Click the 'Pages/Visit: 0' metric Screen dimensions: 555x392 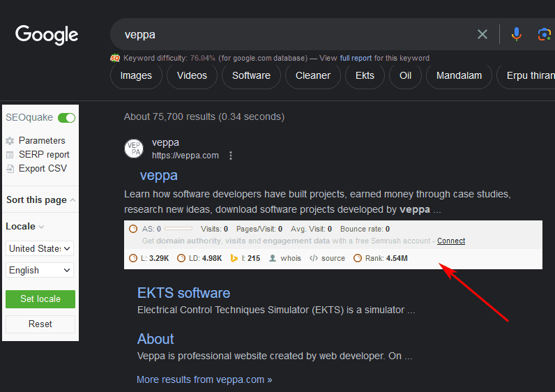(259, 229)
